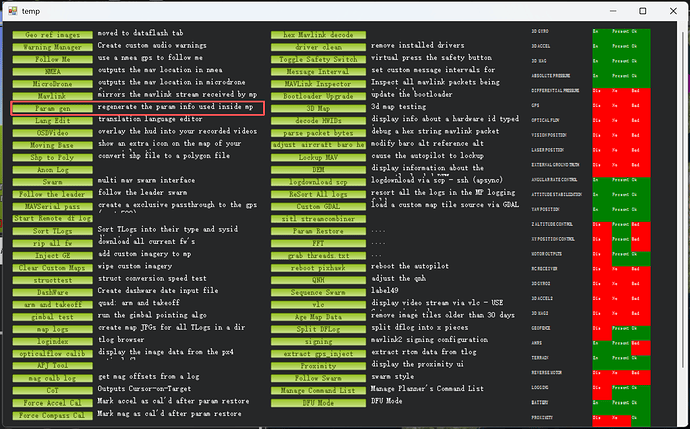Click decode HWIDs button
This screenshot has height=429, width=690.
318,121
